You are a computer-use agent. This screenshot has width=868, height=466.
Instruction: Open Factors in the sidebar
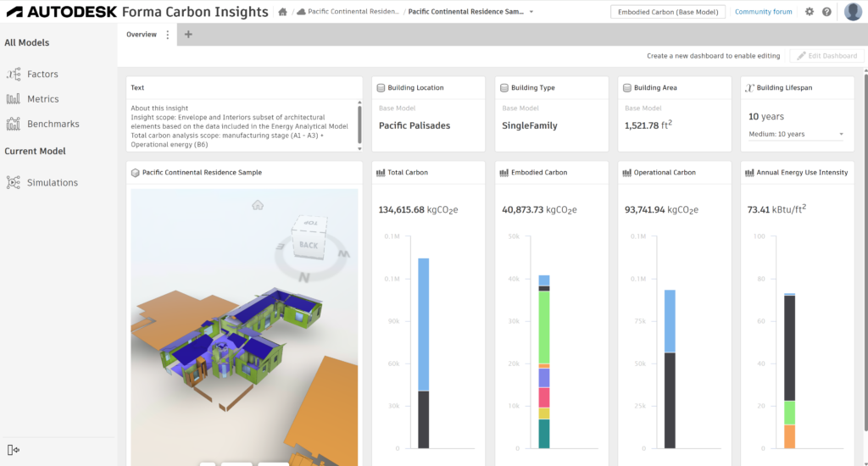[42, 75]
